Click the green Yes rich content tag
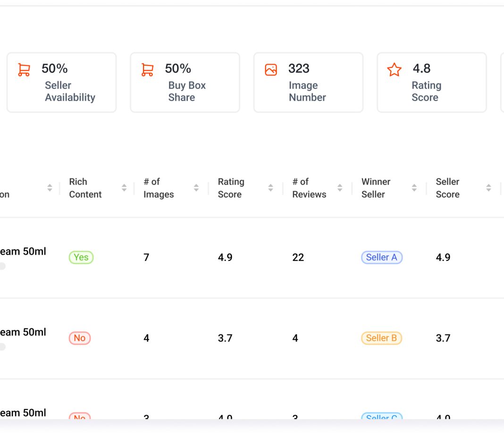 [81, 257]
